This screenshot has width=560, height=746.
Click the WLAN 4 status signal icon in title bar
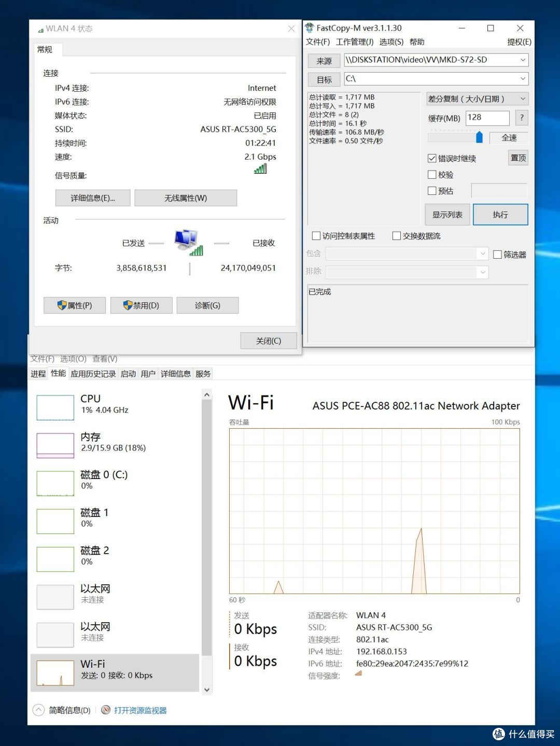[x=40, y=30]
